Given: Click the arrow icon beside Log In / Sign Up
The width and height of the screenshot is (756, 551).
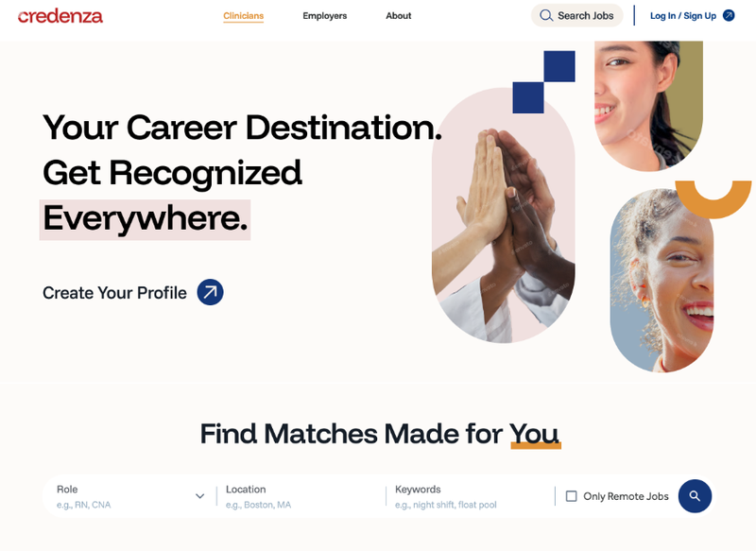Looking at the screenshot, I should point(729,15).
